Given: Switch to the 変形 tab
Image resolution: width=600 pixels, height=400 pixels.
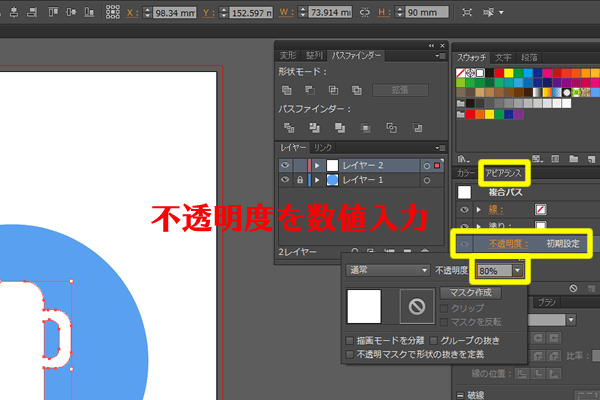Looking at the screenshot, I should coord(288,56).
